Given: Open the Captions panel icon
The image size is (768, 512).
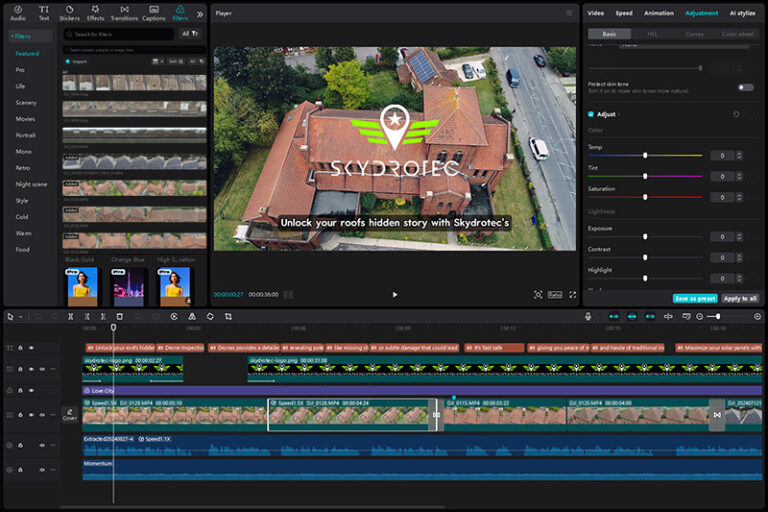Looking at the screenshot, I should (x=154, y=13).
